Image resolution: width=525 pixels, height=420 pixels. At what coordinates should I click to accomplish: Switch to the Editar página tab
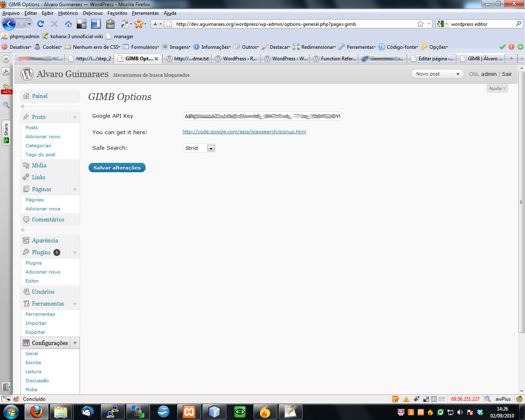pos(432,59)
